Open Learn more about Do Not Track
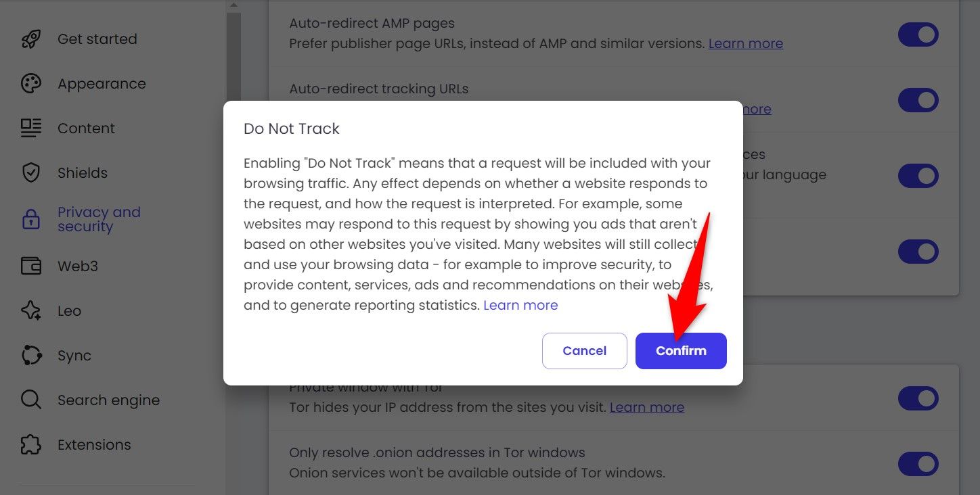Viewport: 980px width, 495px height. (x=520, y=305)
